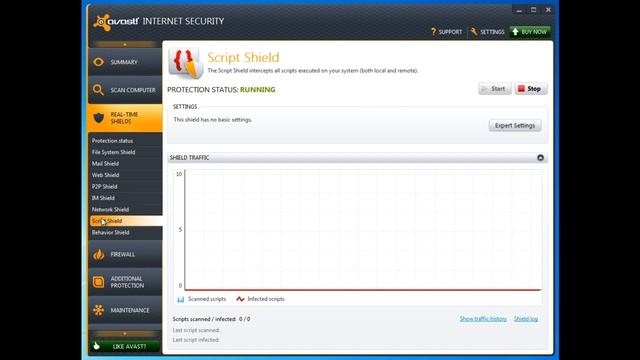Open the Maintenance section
The height and width of the screenshot is (360, 640).
click(124, 310)
